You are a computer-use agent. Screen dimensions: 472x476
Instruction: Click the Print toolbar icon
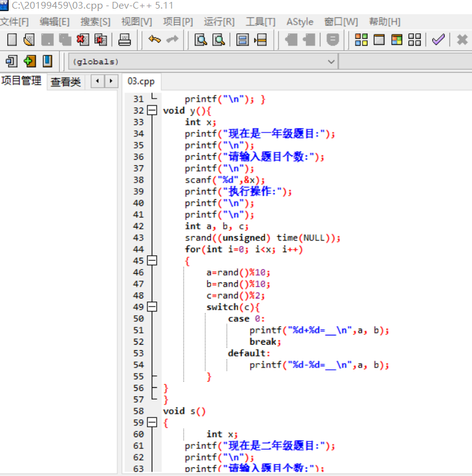[x=125, y=40]
